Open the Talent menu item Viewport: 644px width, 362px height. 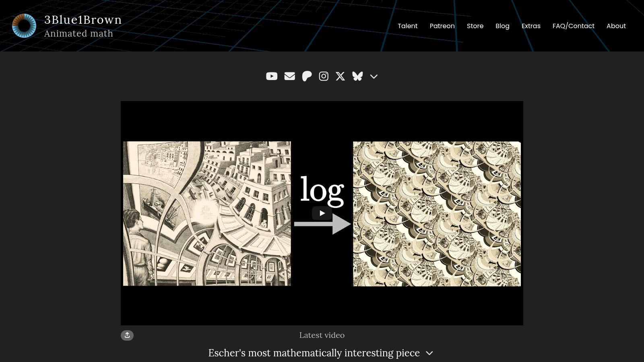pyautogui.click(x=408, y=26)
